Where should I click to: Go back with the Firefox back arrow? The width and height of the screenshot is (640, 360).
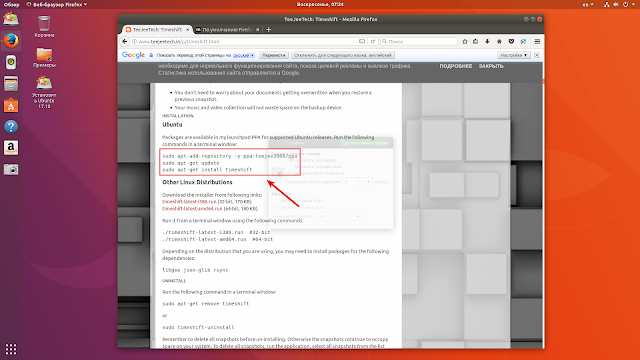pos(125,41)
